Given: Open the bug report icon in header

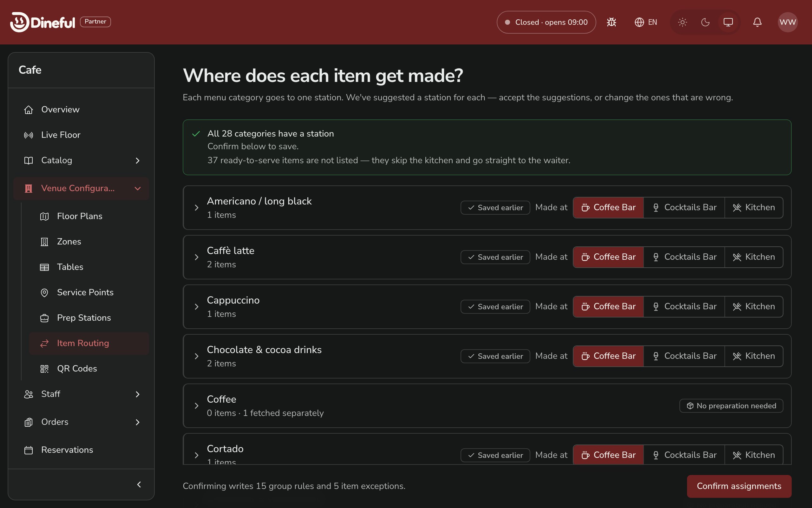Looking at the screenshot, I should point(611,22).
